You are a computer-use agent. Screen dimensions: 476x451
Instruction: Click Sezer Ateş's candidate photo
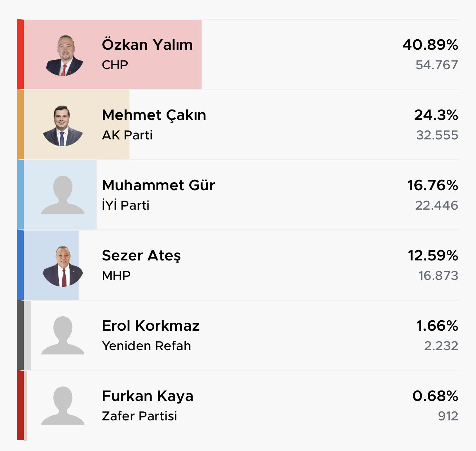63,266
